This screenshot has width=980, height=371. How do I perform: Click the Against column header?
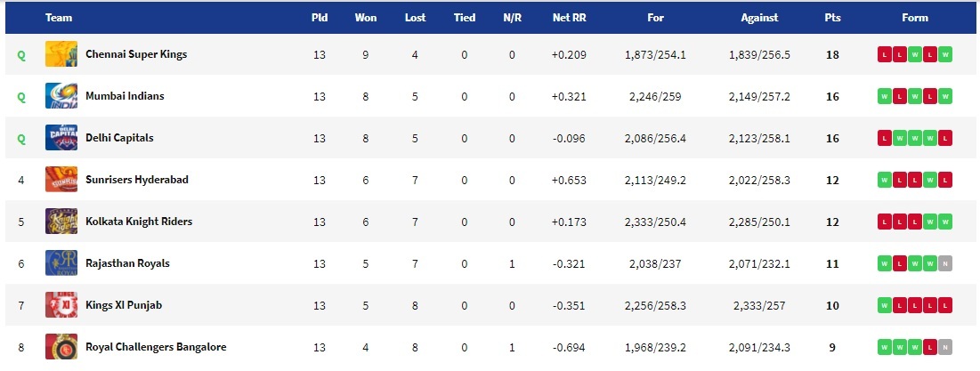pos(759,18)
